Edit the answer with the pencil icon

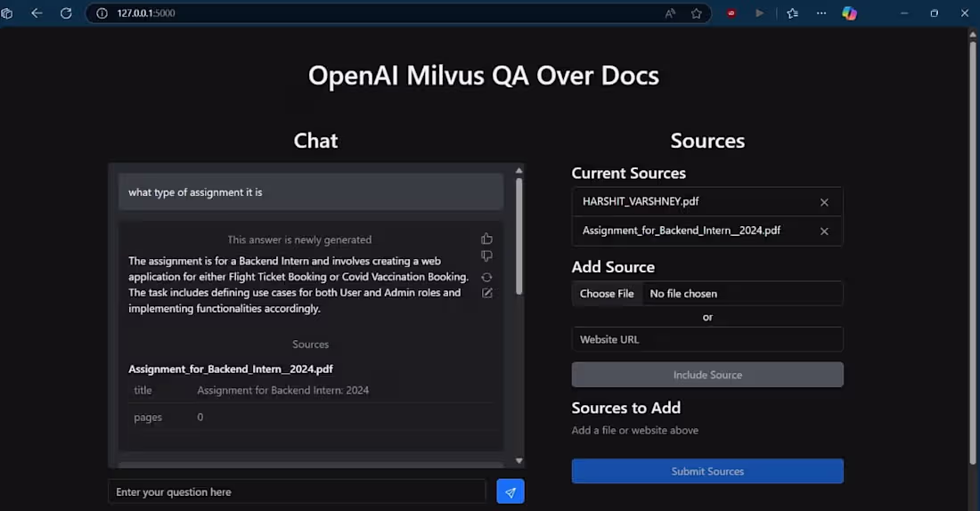click(486, 293)
